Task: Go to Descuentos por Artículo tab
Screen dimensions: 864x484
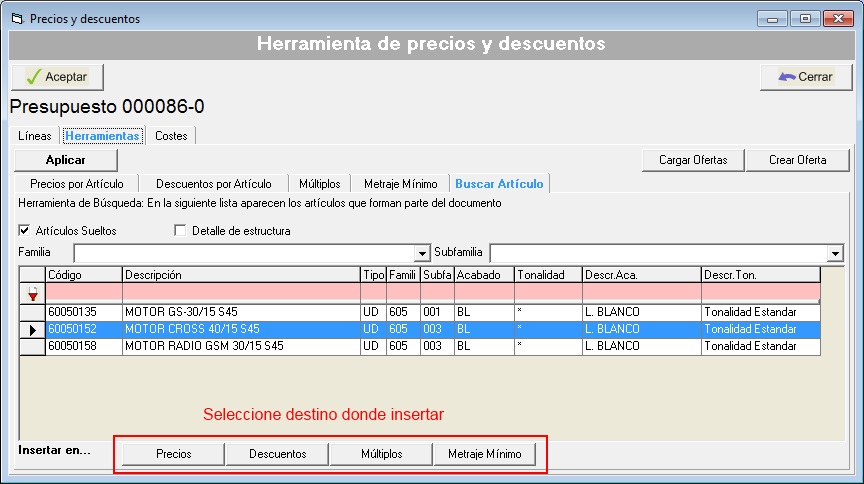Action: point(214,184)
